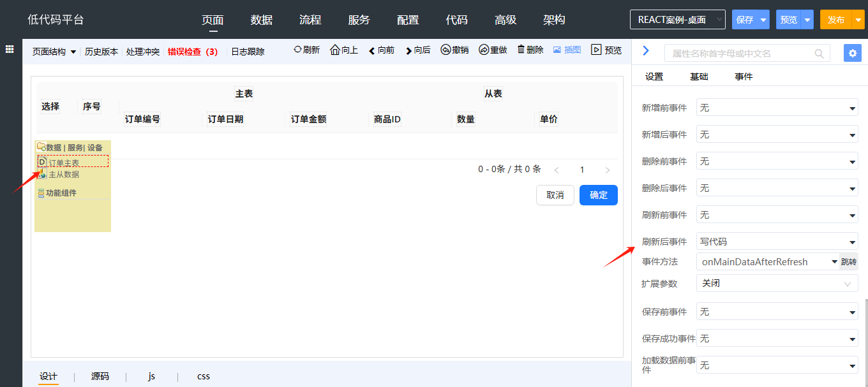Open the 加载数据前事件 dropdown
Image resolution: width=868 pixels, height=387 pixels.
click(777, 365)
